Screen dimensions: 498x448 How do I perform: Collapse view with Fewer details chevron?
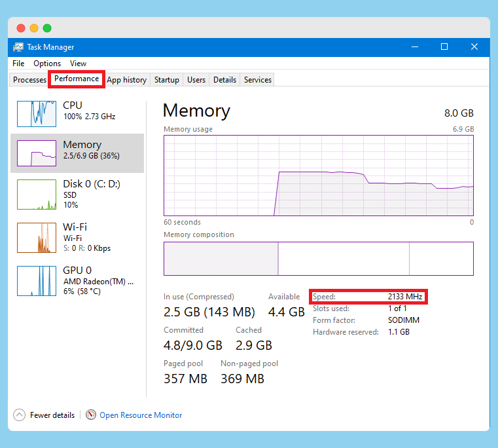click(x=20, y=415)
